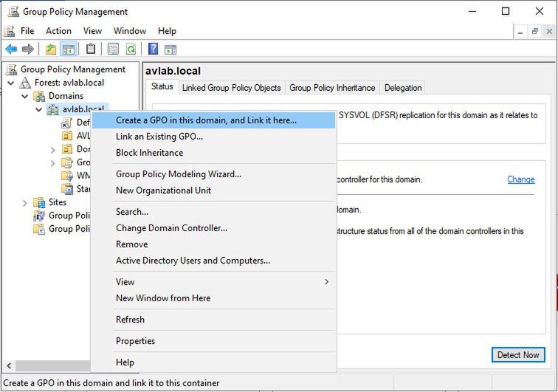
Task: Choose Remove in context menu
Action: click(x=213, y=244)
